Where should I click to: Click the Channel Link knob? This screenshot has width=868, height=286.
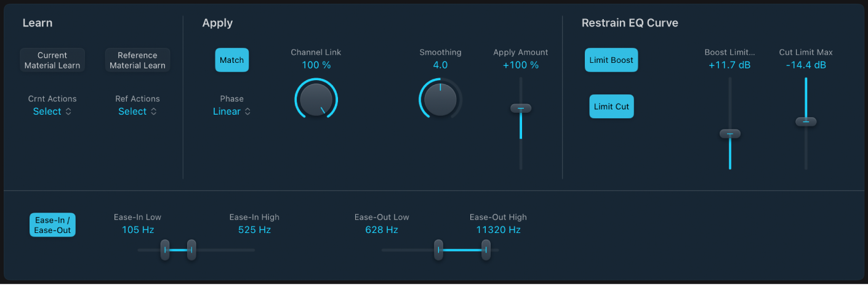click(x=316, y=99)
